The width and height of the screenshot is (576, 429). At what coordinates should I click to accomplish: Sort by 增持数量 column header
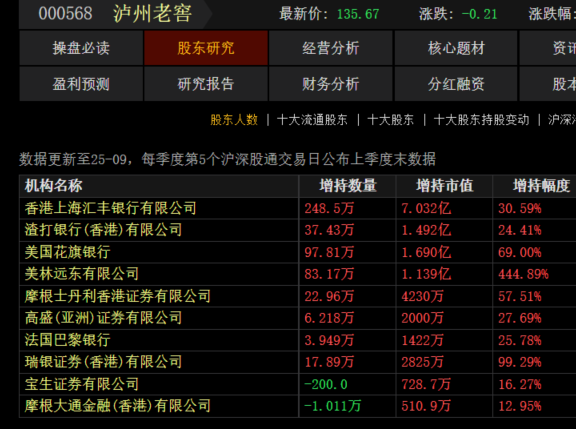click(348, 185)
